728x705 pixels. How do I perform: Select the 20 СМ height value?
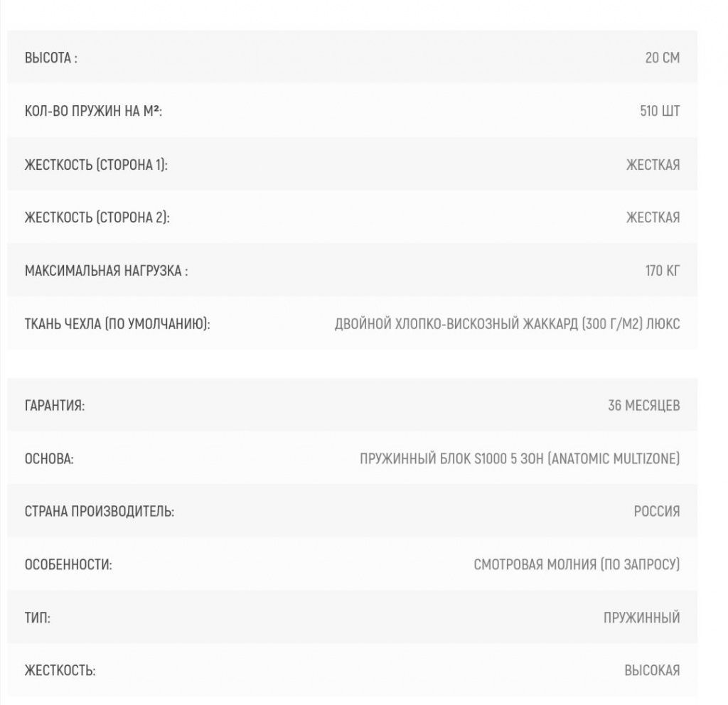pyautogui.click(x=662, y=58)
